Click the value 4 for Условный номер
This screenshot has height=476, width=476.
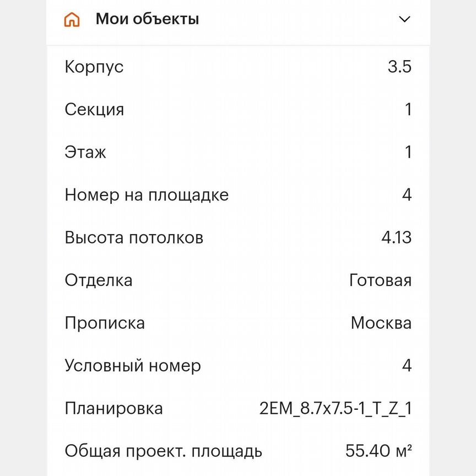pyautogui.click(x=407, y=365)
